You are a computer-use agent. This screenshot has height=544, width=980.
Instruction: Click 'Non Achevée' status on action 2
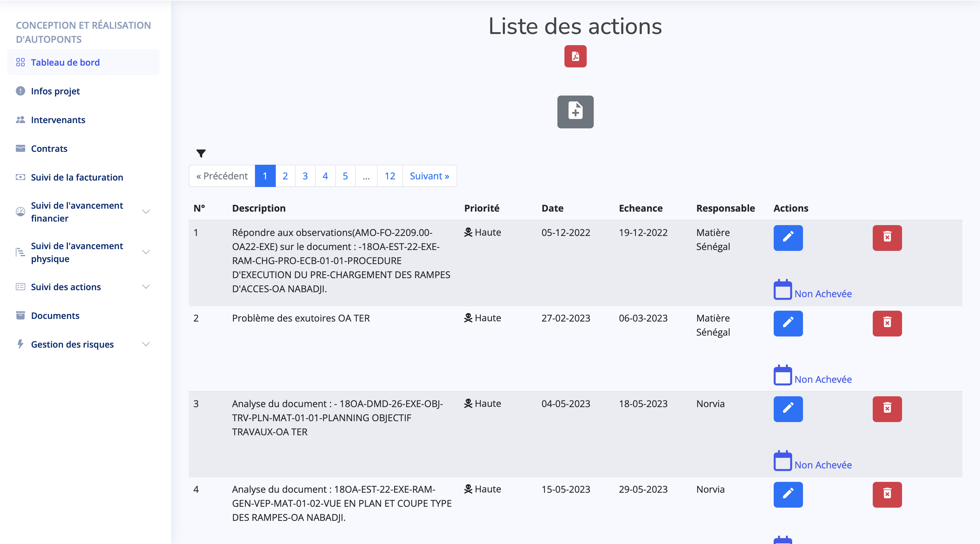823,379
